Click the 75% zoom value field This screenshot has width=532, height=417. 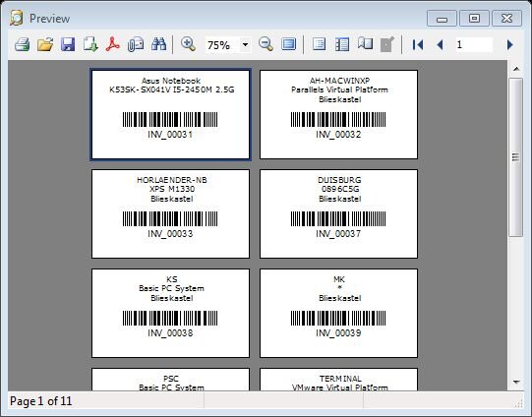click(x=222, y=44)
